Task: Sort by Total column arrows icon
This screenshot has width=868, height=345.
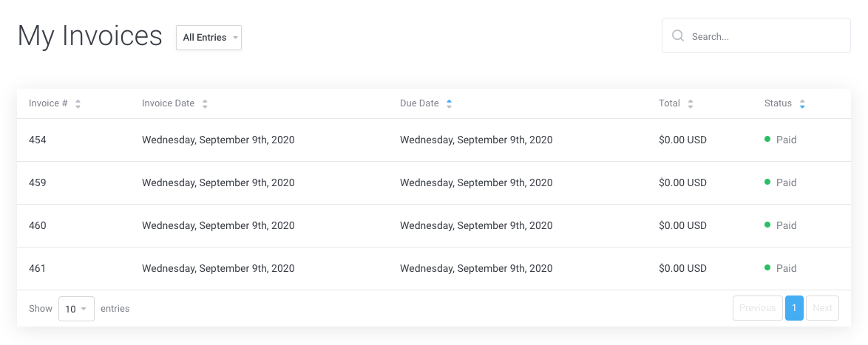Action: (x=690, y=104)
